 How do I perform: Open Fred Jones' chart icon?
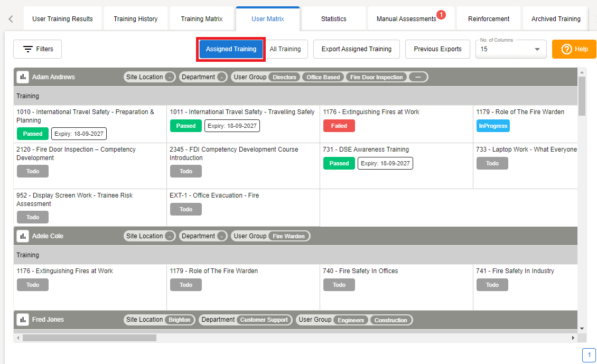[23, 320]
